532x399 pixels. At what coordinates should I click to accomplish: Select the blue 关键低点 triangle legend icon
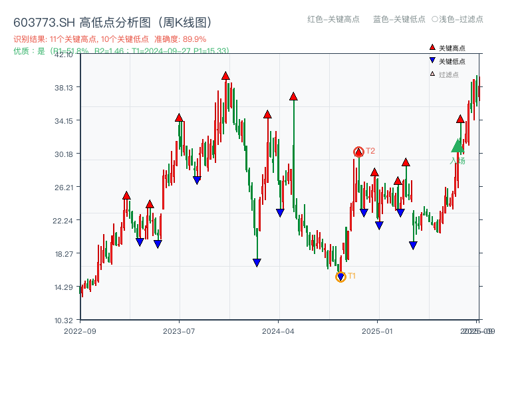[x=432, y=61]
